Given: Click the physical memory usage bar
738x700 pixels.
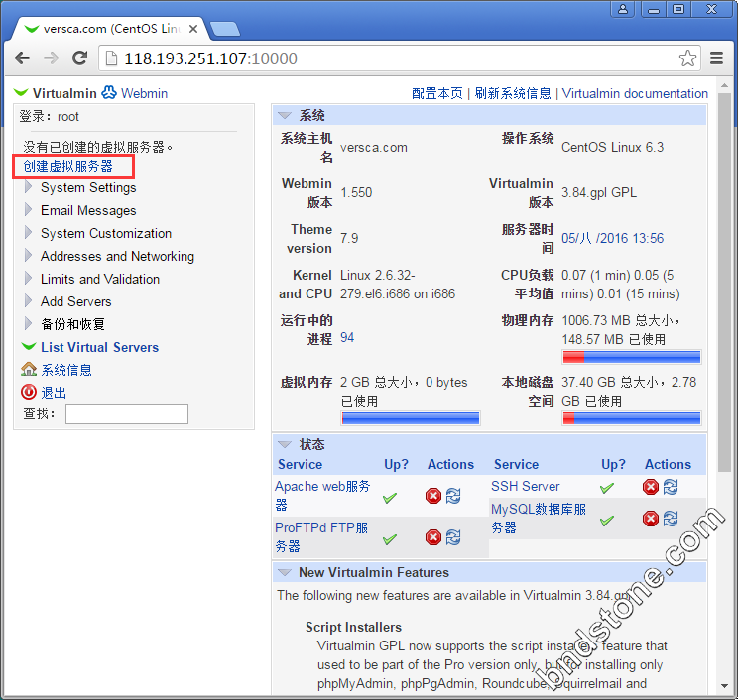Looking at the screenshot, I should point(632,357).
